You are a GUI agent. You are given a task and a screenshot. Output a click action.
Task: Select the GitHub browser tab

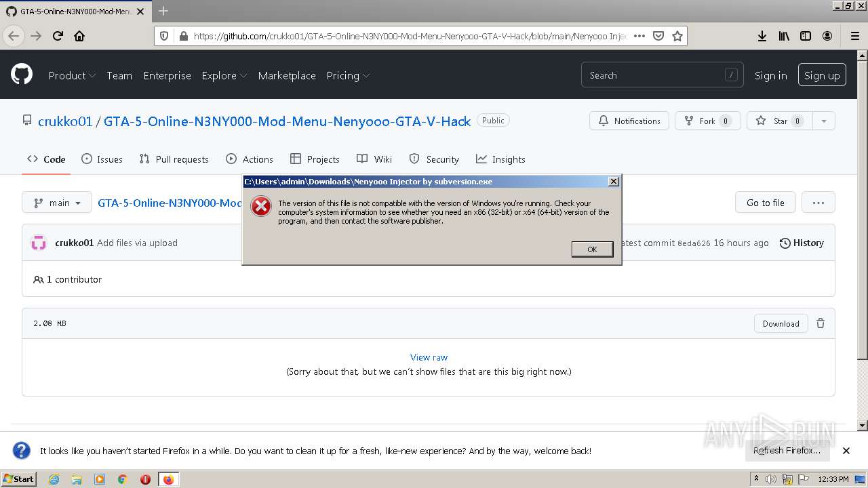[x=75, y=11]
